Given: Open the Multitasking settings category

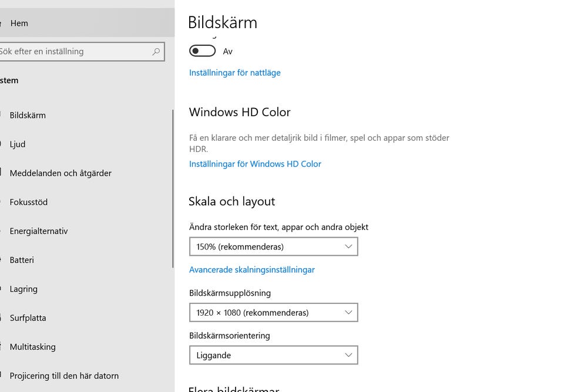Looking at the screenshot, I should click(86, 347).
